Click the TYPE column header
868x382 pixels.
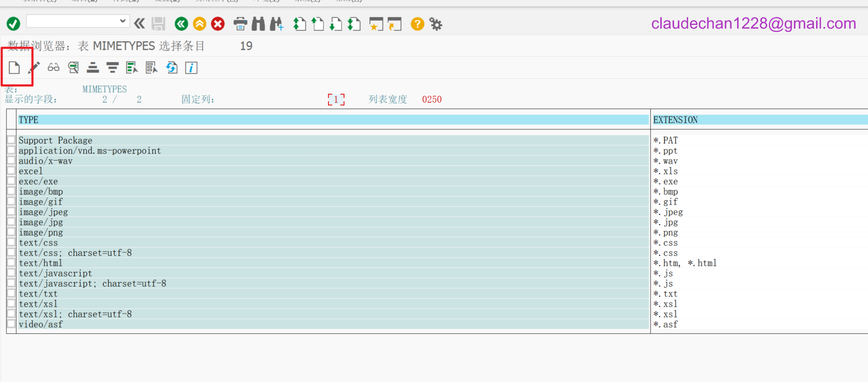29,120
